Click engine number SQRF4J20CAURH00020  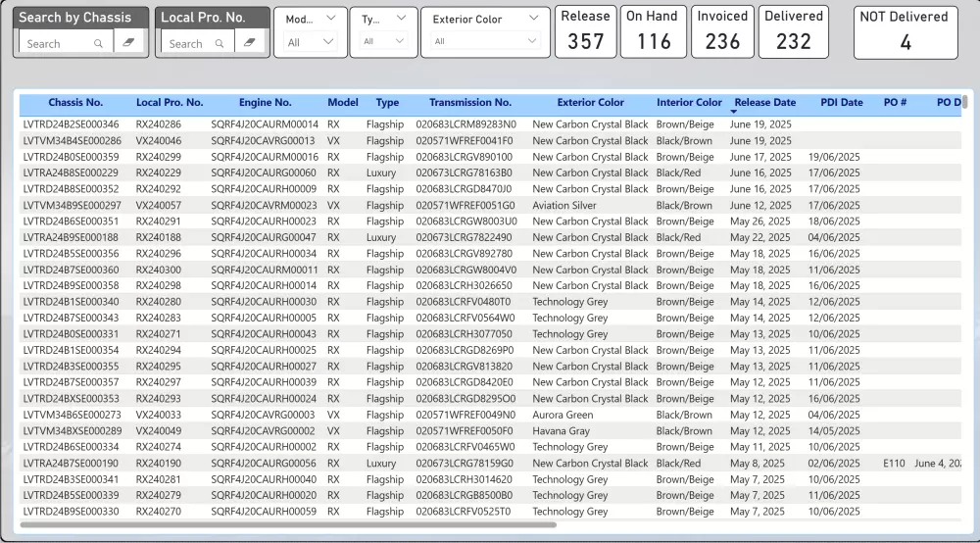(x=263, y=496)
